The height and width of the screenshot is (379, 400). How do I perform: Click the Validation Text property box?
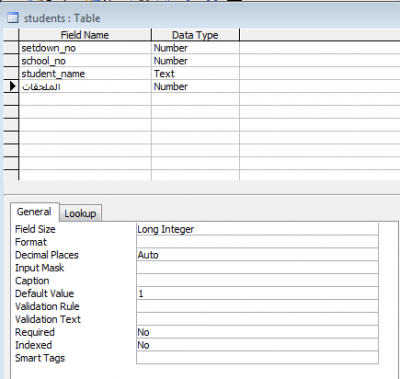(x=257, y=319)
